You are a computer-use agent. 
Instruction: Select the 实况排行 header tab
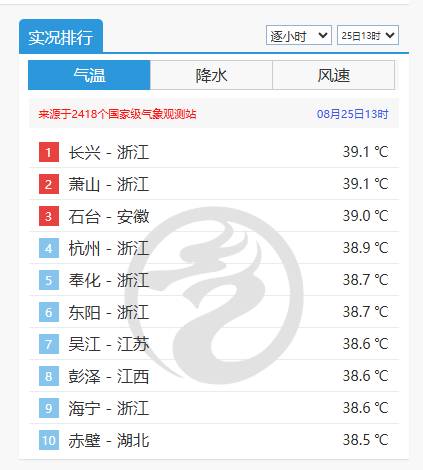coord(61,37)
